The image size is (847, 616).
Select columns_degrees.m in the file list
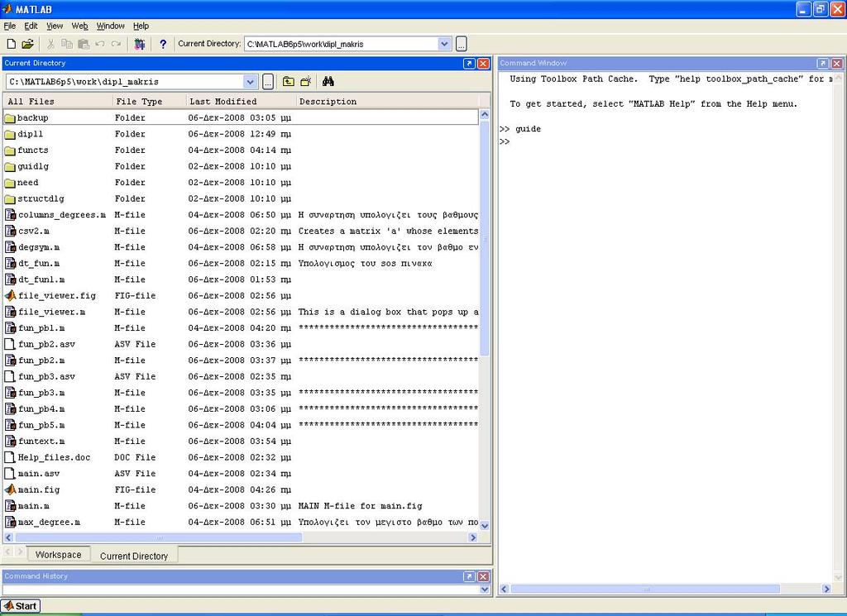coord(241,215)
